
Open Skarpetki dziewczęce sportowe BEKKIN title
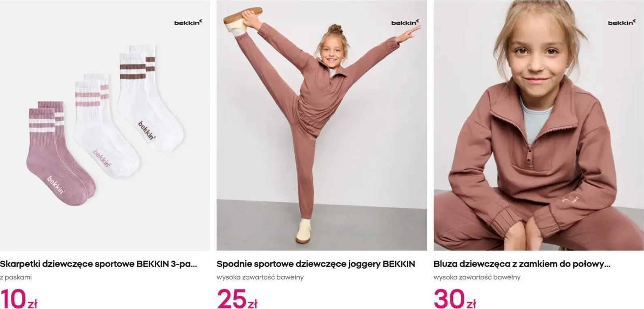[98, 264]
